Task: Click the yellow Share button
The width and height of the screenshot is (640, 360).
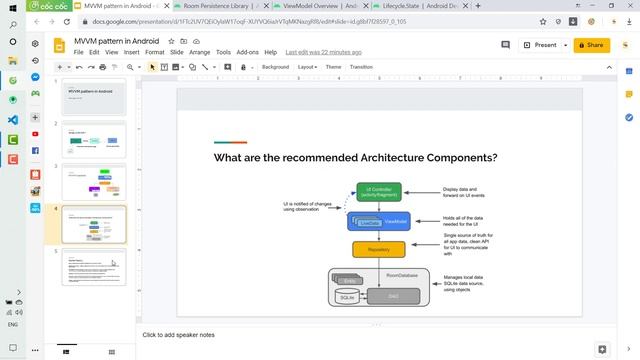Action: 592,45
